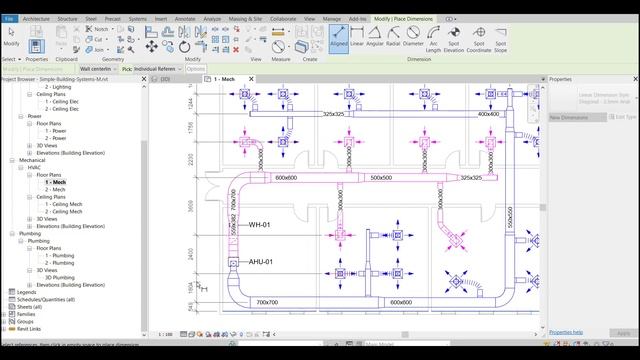
Task: Close the Project Browser panel
Action: 144,79
